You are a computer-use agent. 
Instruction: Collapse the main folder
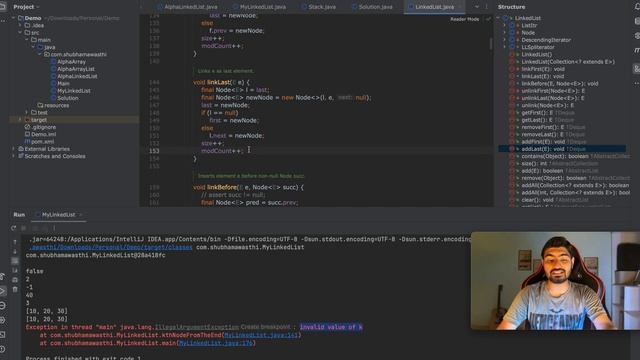tap(27, 40)
